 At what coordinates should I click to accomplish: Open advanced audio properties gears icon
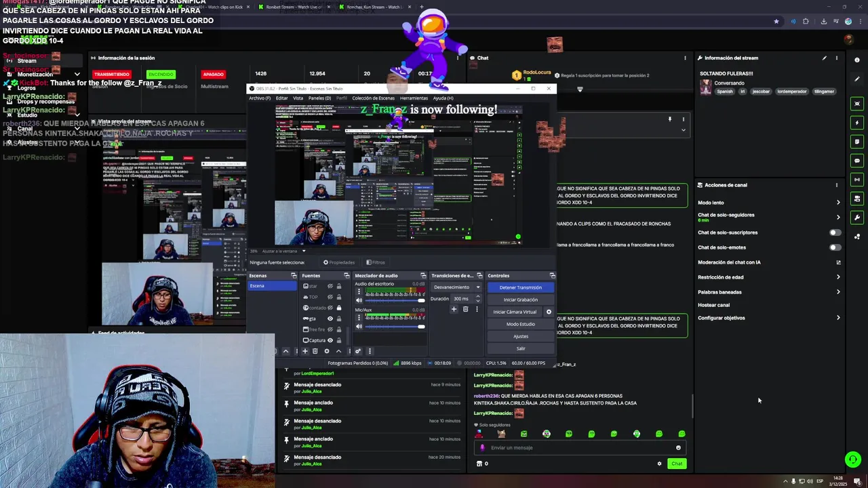[x=358, y=351]
